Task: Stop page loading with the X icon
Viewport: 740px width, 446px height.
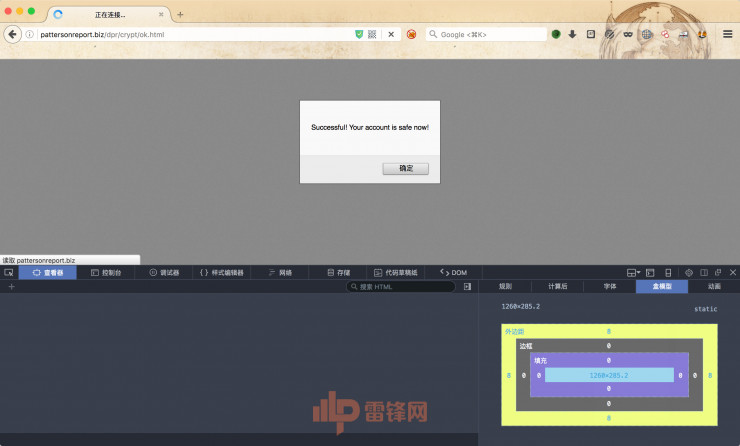Action: 391,34
